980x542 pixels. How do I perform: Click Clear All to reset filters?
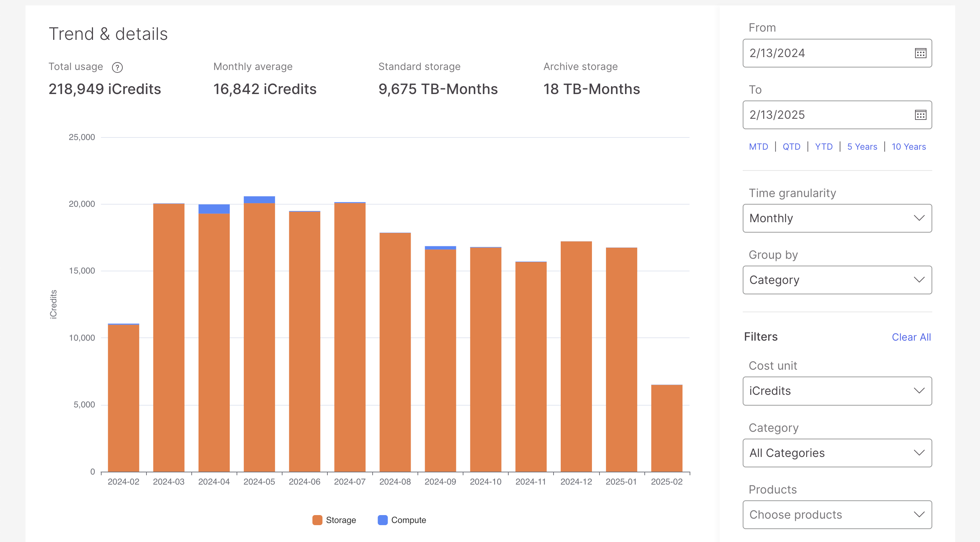tap(911, 337)
